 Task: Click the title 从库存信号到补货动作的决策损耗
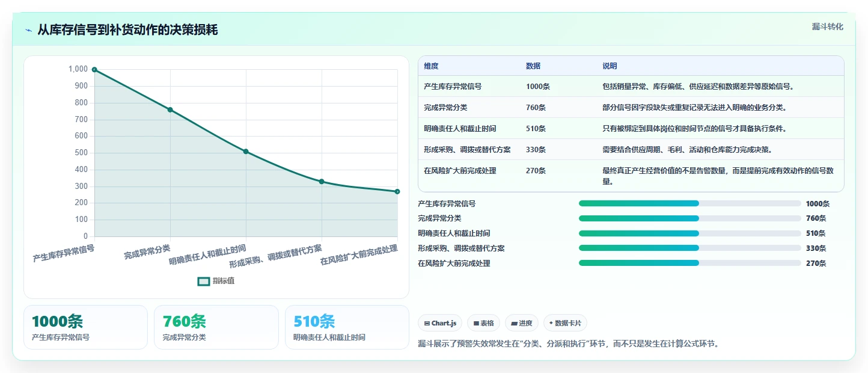point(127,30)
